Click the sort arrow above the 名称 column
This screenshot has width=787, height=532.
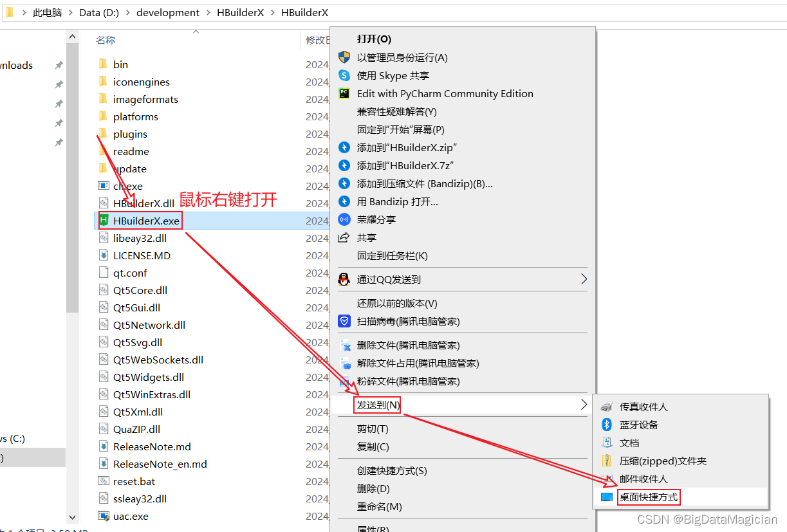pyautogui.click(x=196, y=31)
